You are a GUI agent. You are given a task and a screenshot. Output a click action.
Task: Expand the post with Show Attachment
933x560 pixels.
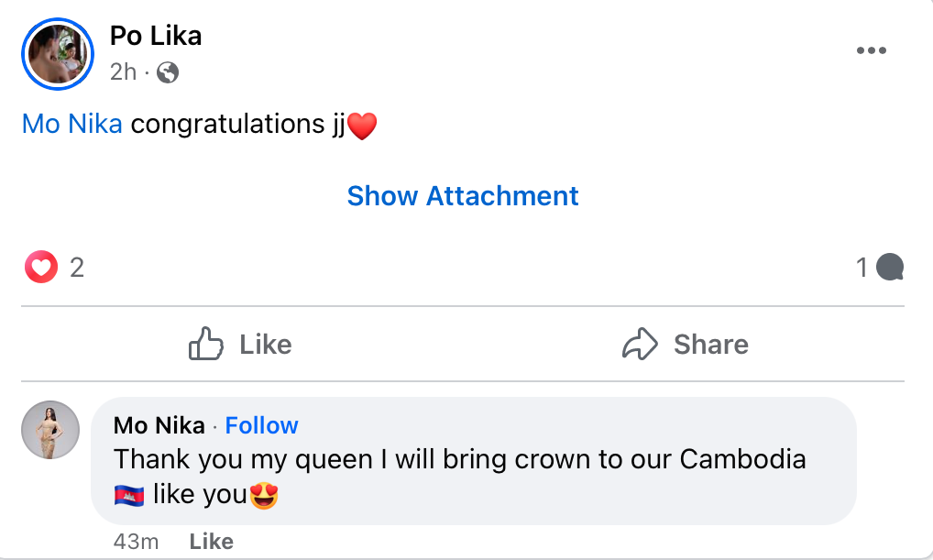463,196
